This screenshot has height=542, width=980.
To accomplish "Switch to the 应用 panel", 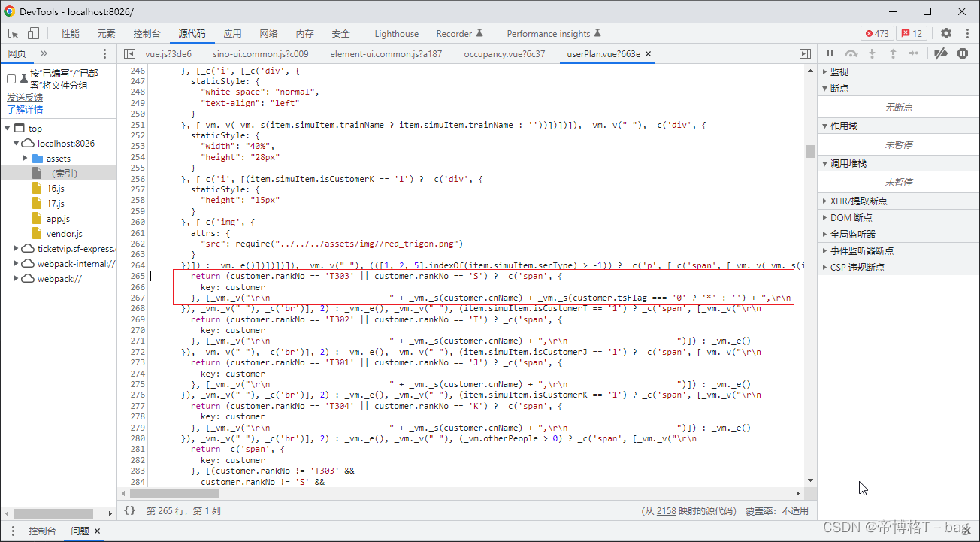I will pyautogui.click(x=232, y=33).
